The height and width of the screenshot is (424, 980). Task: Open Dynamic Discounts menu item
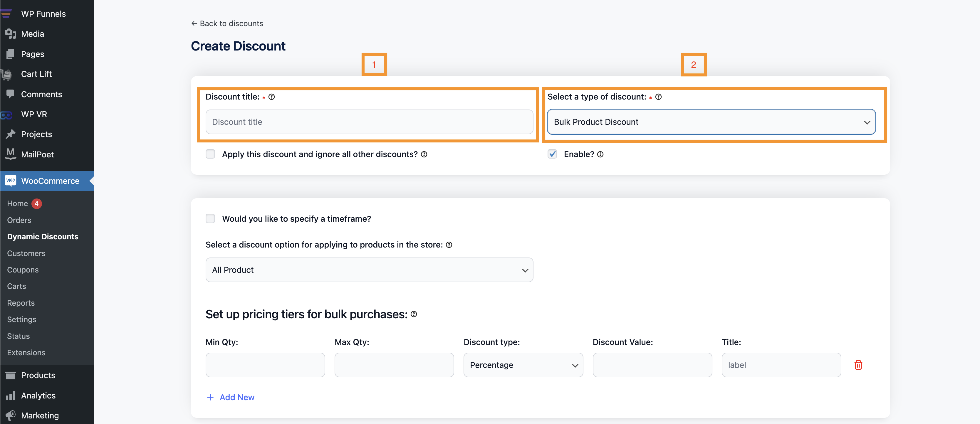[x=43, y=236]
